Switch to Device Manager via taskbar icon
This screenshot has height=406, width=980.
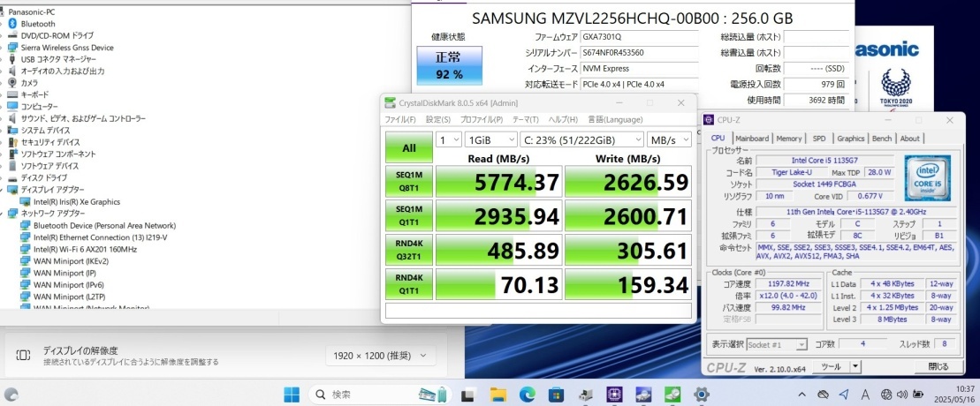click(586, 395)
